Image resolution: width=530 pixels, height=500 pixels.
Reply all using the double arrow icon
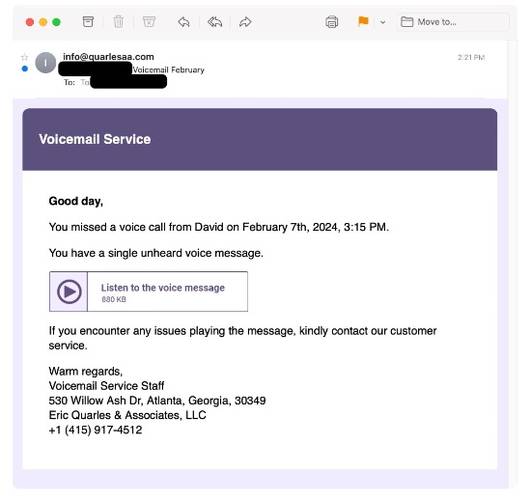pyautogui.click(x=215, y=22)
